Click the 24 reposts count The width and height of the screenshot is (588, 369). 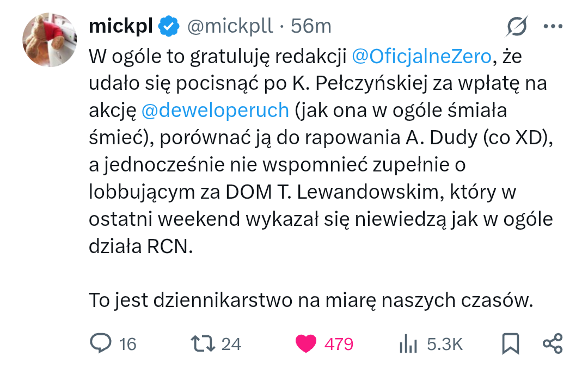click(x=231, y=344)
